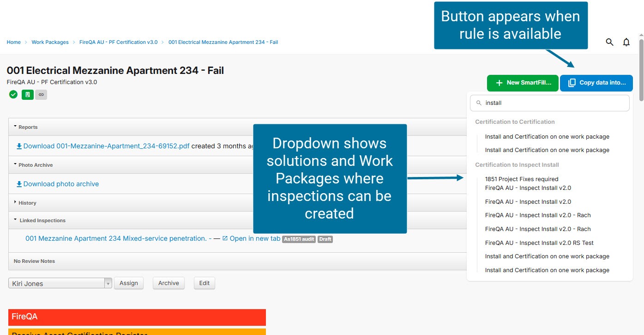Viewport: 644px width, 335px height.
Task: Click download icon beside the PDF report
Action: coord(19,146)
